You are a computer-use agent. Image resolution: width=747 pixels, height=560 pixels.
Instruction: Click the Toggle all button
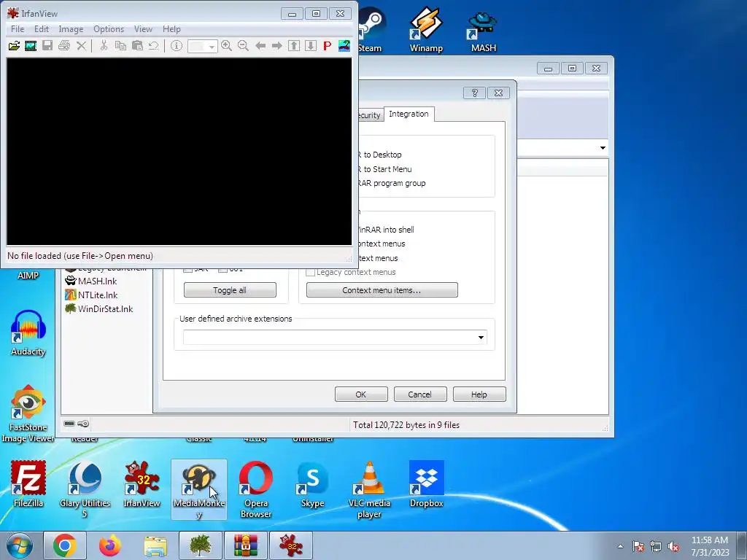tap(230, 290)
